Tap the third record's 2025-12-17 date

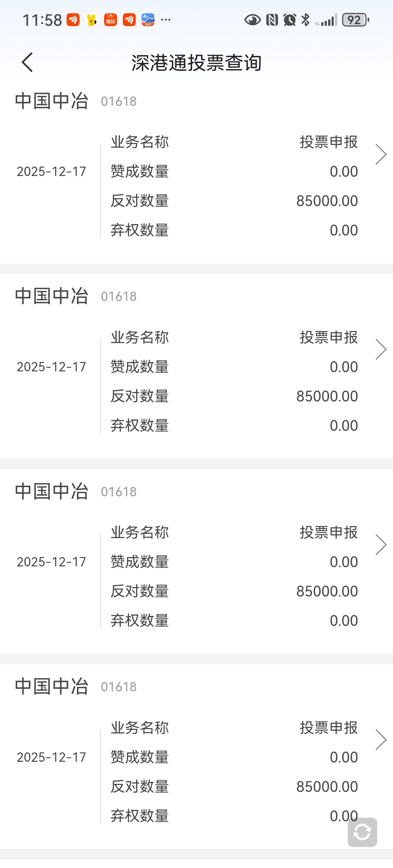pos(51,562)
